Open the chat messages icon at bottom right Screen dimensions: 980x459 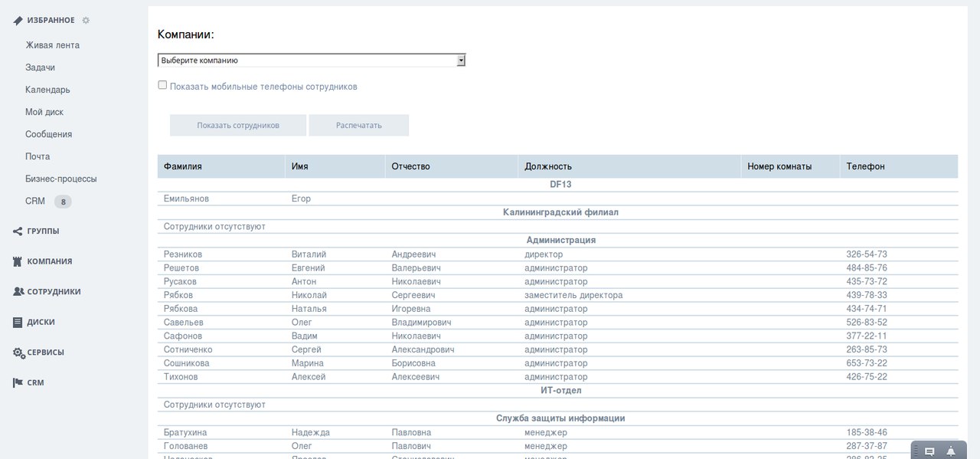click(x=929, y=451)
